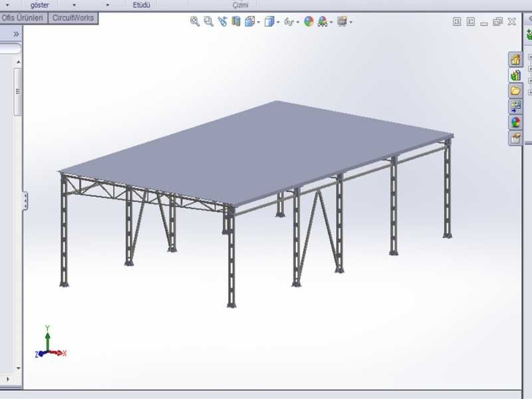This screenshot has height=399, width=532.
Task: Switch to the Ofis Ürünleri tab
Action: coord(23,18)
